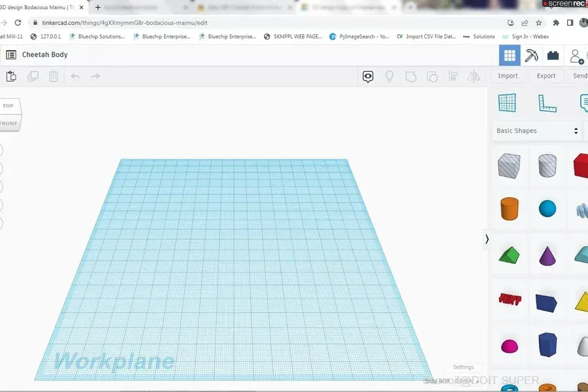Click the Redo arrow
This screenshot has height=392, width=588.
pyautogui.click(x=95, y=76)
